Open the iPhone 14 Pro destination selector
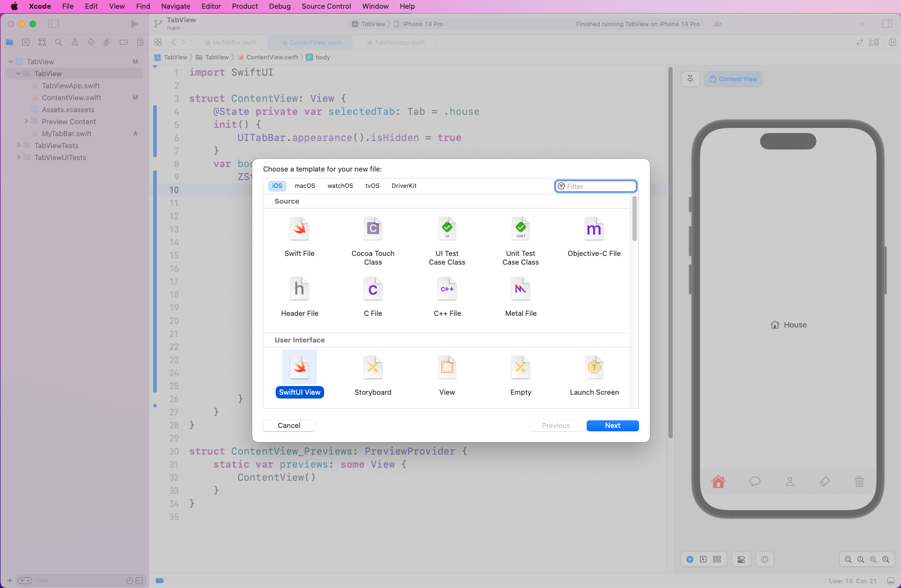 418,24
